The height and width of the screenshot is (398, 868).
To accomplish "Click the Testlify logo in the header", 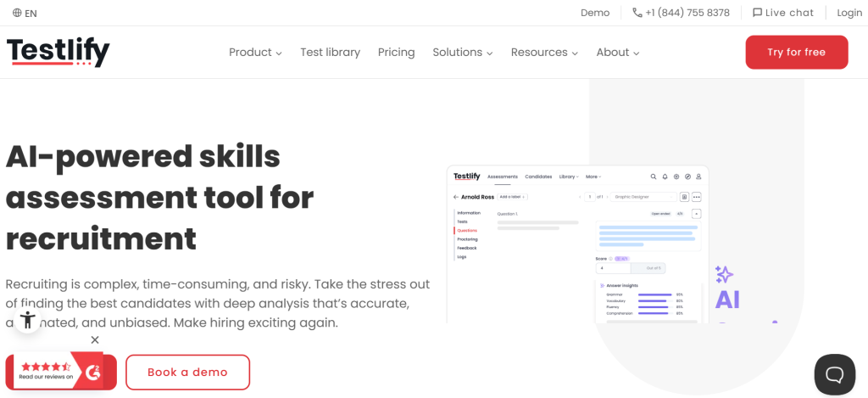I will pos(58,52).
